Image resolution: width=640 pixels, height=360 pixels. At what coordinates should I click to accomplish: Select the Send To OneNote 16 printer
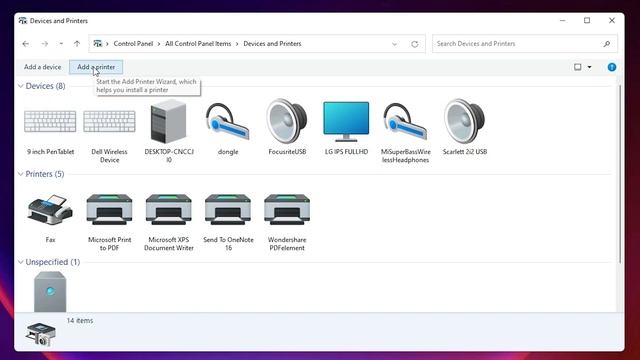click(x=228, y=210)
